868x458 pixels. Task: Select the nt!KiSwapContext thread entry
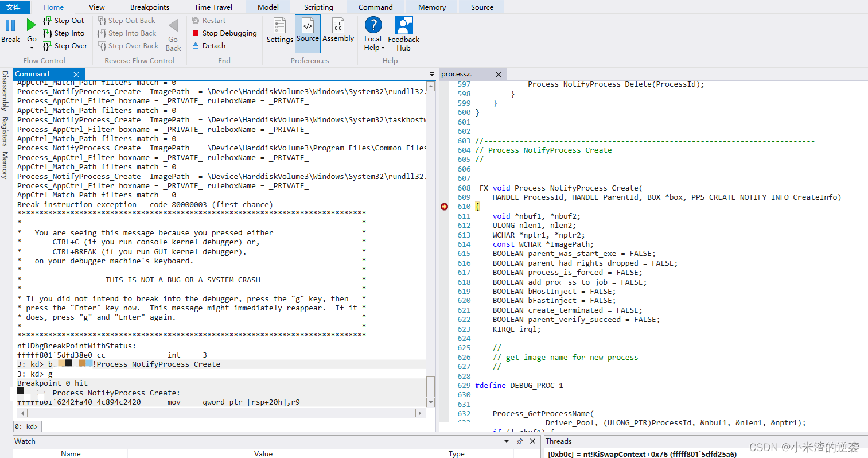(x=642, y=454)
